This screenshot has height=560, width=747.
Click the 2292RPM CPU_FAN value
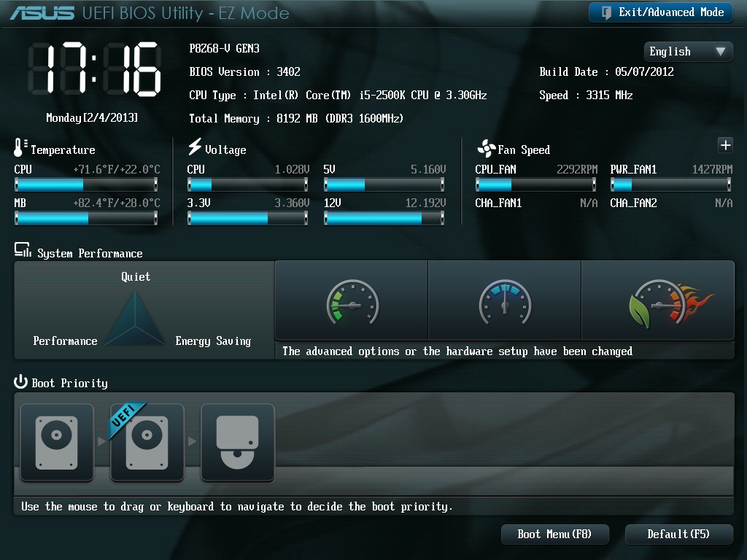tap(577, 169)
